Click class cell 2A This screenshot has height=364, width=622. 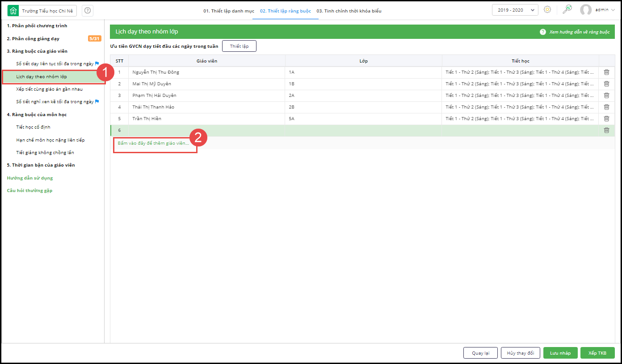click(364, 95)
